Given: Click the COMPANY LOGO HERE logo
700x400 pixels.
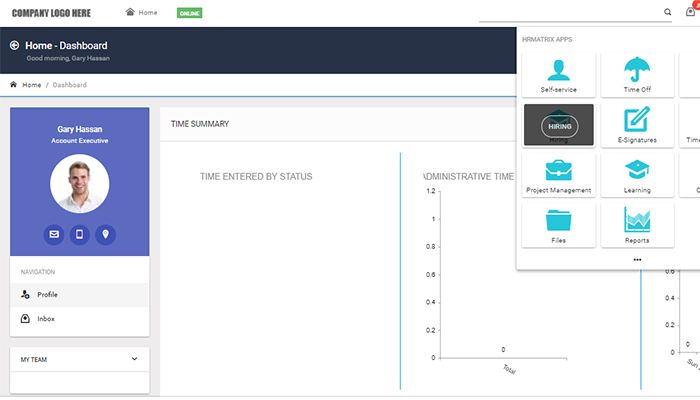Looking at the screenshot, I should pos(51,13).
